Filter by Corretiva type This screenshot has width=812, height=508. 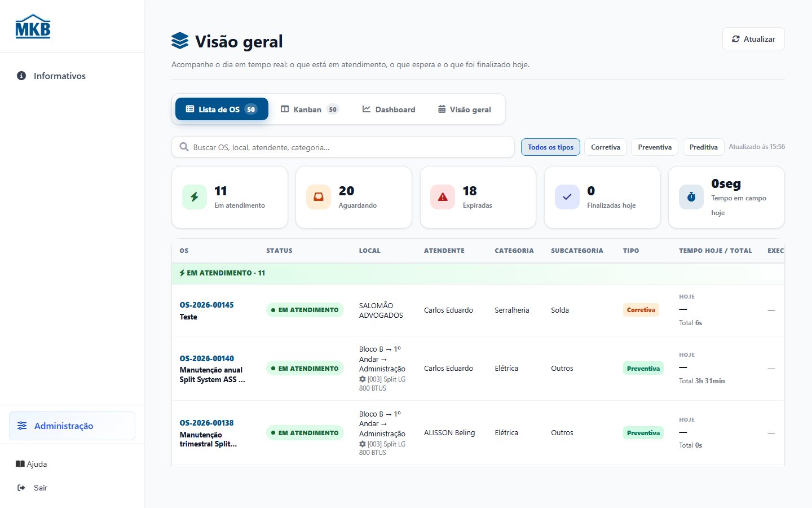[606, 147]
